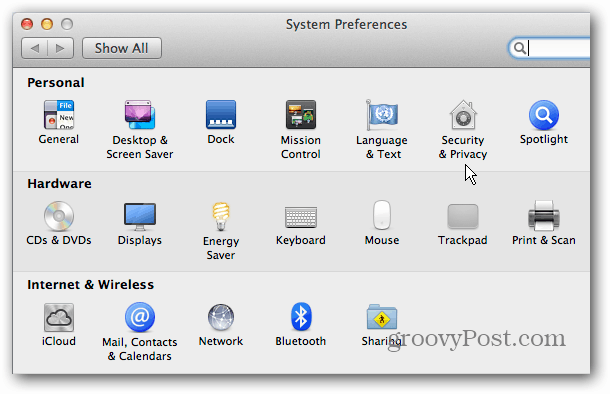Open the Network preferences icon
Viewport: 610px width, 394px height.
coord(221,317)
